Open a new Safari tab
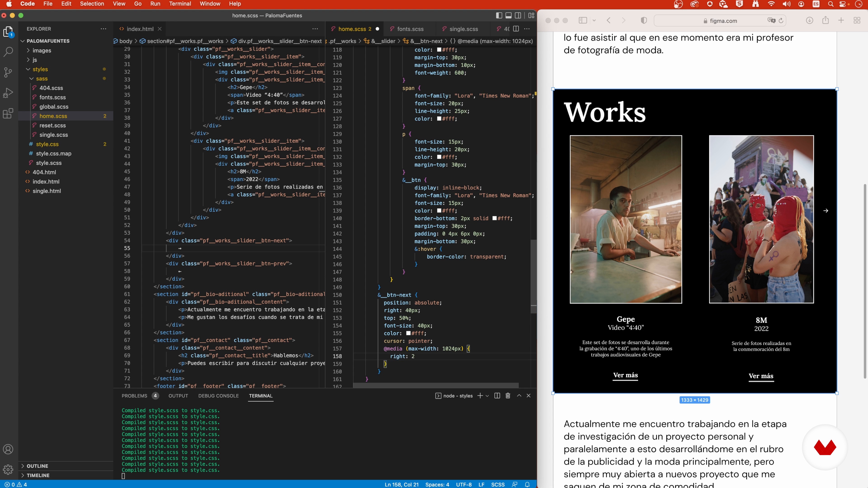 pos(841,21)
